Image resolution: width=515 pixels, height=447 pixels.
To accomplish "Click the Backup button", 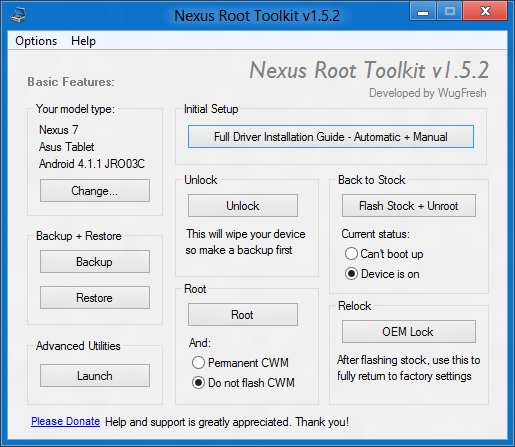I will [x=95, y=262].
